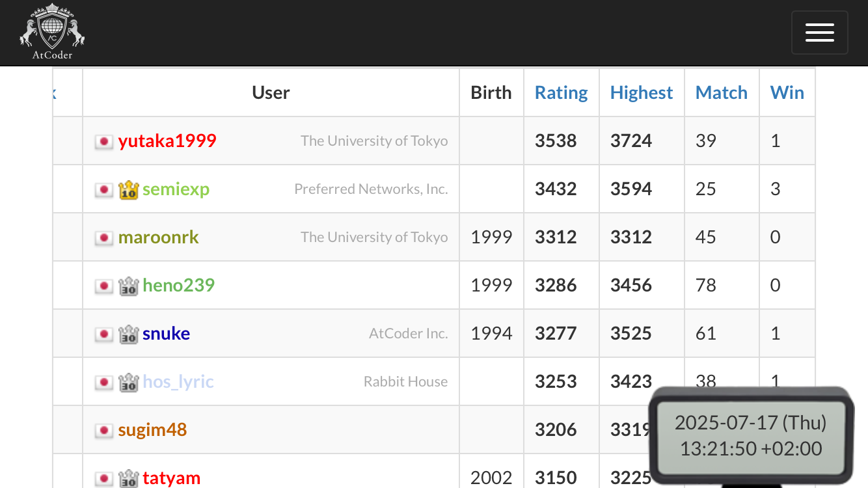Click rating value 3538
The height and width of the screenshot is (488, 868).
(x=556, y=141)
